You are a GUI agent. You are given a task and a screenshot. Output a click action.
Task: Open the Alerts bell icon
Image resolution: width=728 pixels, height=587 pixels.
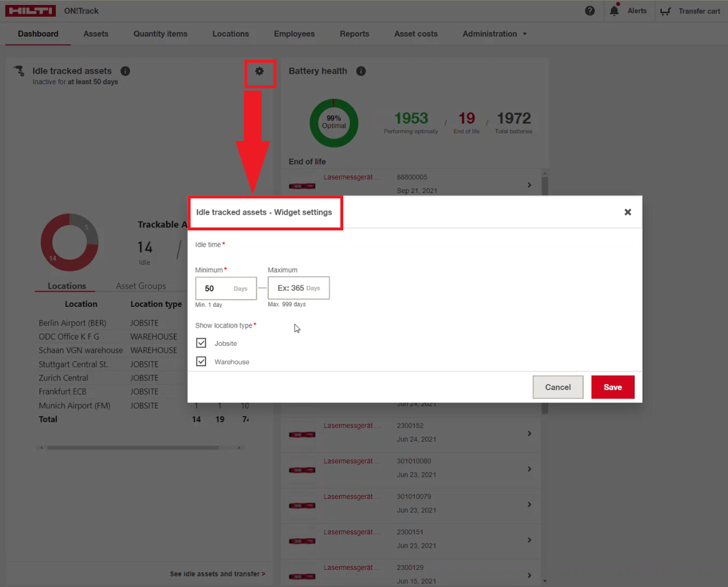point(614,11)
